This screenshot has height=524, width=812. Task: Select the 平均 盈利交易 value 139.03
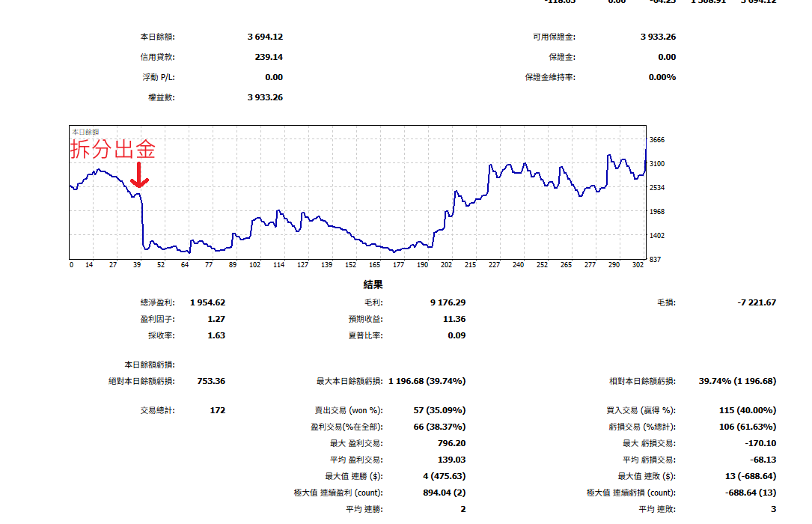(451, 460)
